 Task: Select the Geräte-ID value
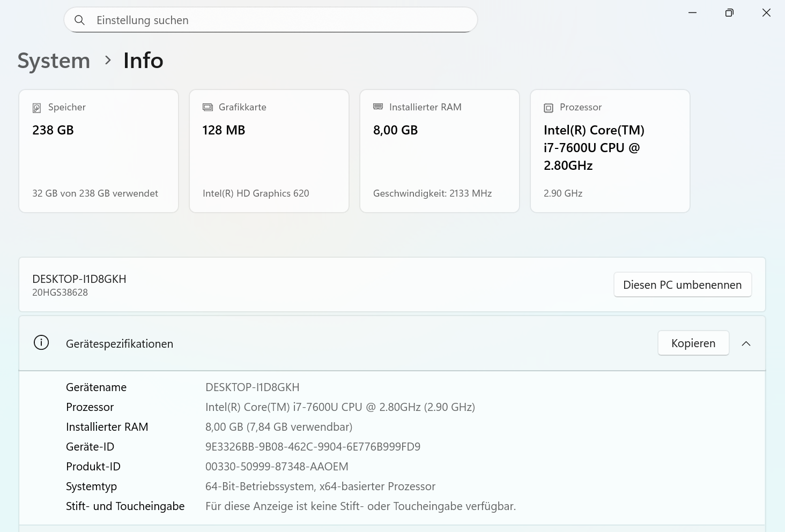tap(313, 447)
